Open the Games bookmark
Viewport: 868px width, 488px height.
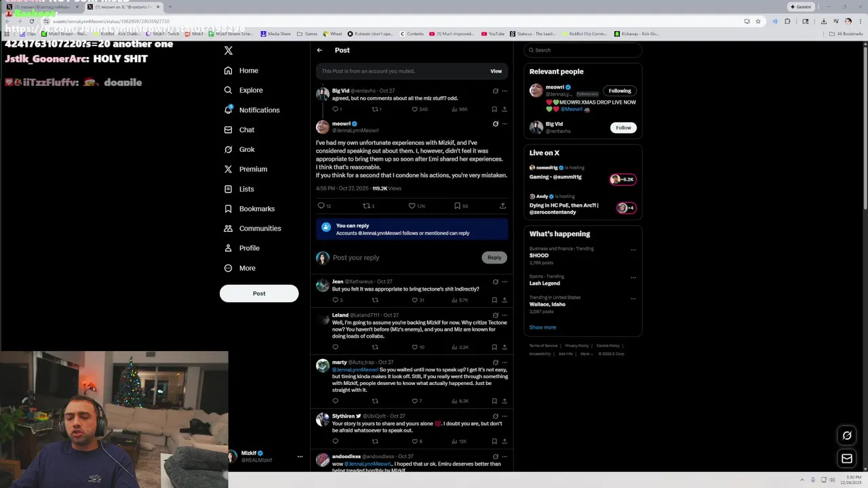[x=307, y=33]
